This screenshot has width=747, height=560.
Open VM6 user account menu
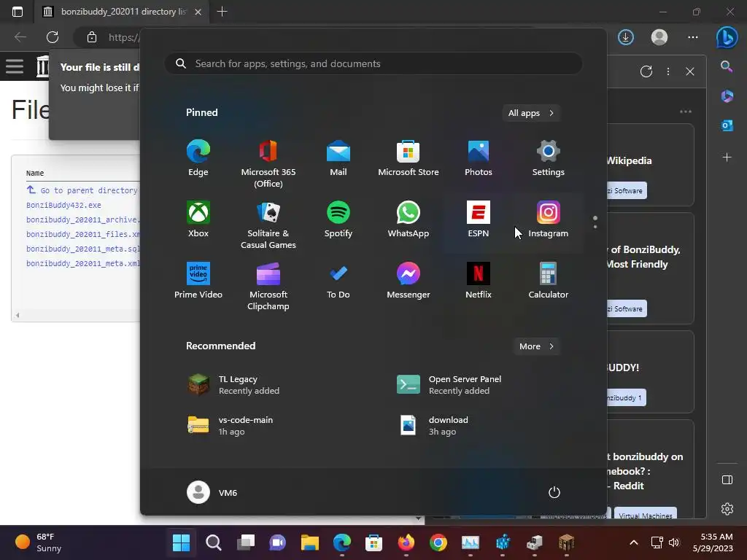212,492
